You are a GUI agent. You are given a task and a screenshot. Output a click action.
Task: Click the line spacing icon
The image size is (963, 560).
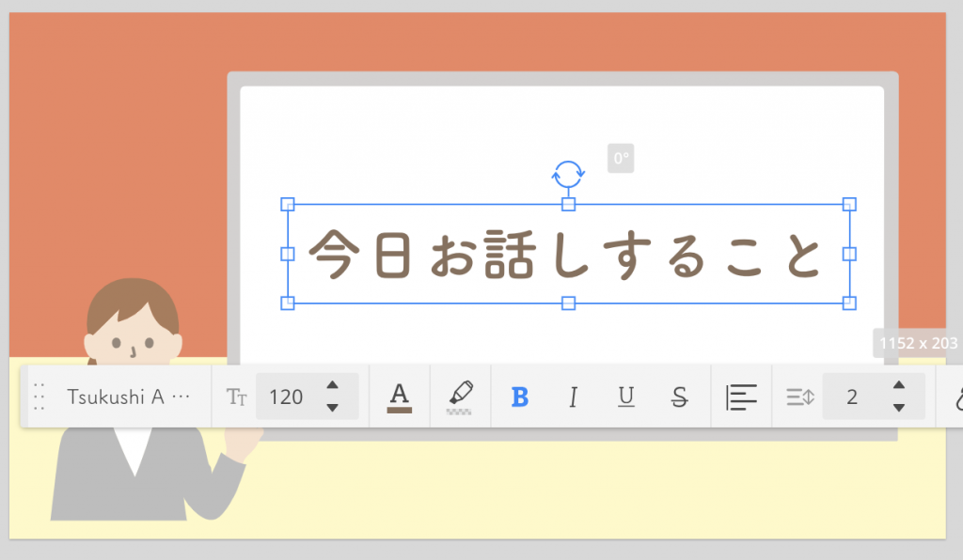[x=798, y=397]
